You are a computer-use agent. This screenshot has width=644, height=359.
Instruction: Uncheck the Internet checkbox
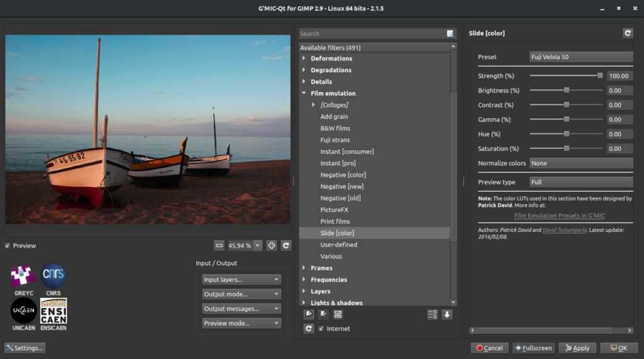[321, 329]
